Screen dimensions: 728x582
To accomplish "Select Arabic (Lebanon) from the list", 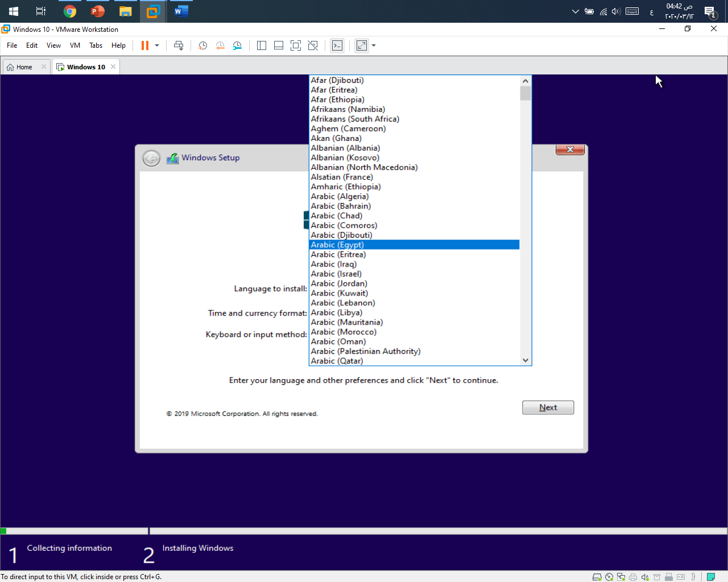I will pos(415,303).
